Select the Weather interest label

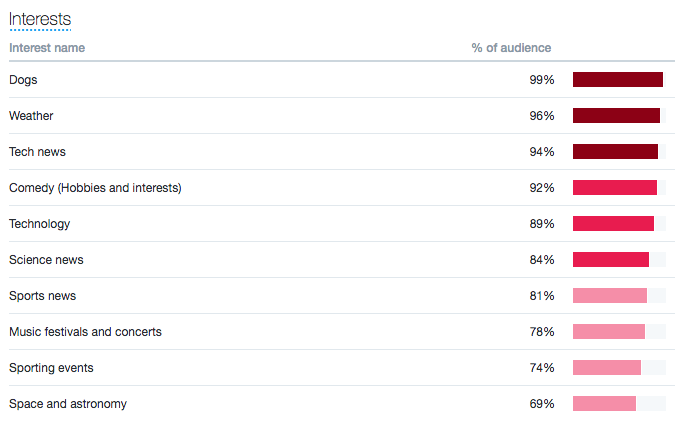click(x=31, y=116)
